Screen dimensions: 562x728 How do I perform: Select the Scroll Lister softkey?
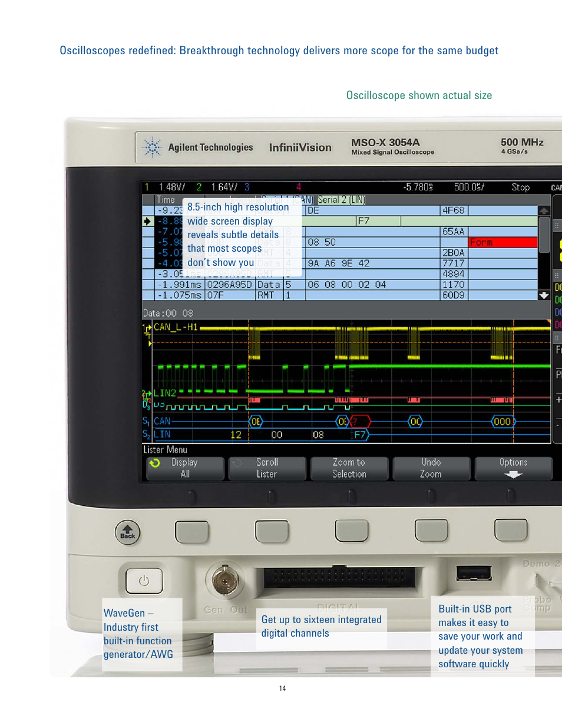point(267,468)
